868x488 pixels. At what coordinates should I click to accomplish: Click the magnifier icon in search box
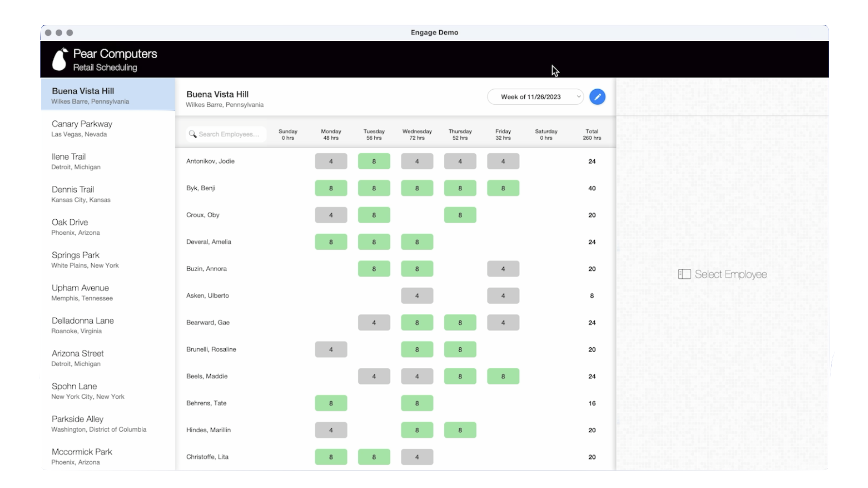(193, 134)
